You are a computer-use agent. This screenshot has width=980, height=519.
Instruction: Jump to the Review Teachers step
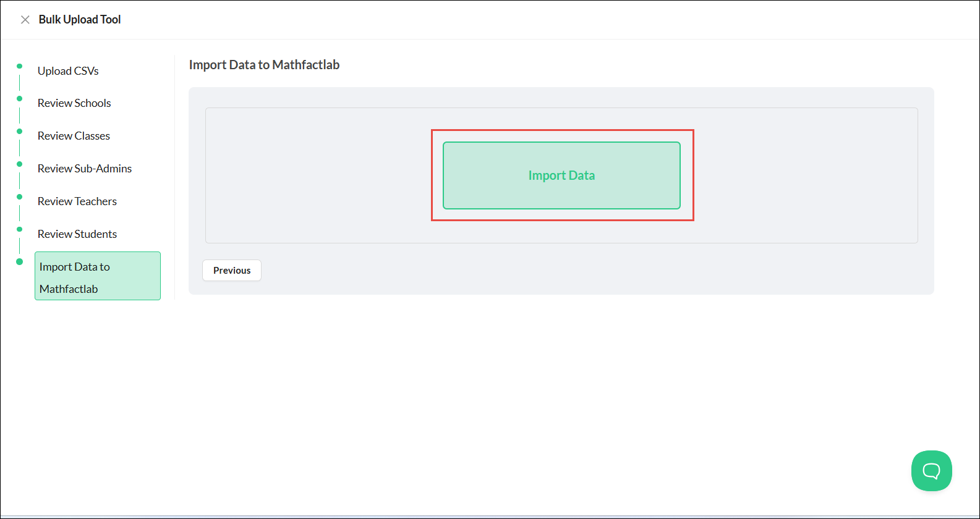77,201
